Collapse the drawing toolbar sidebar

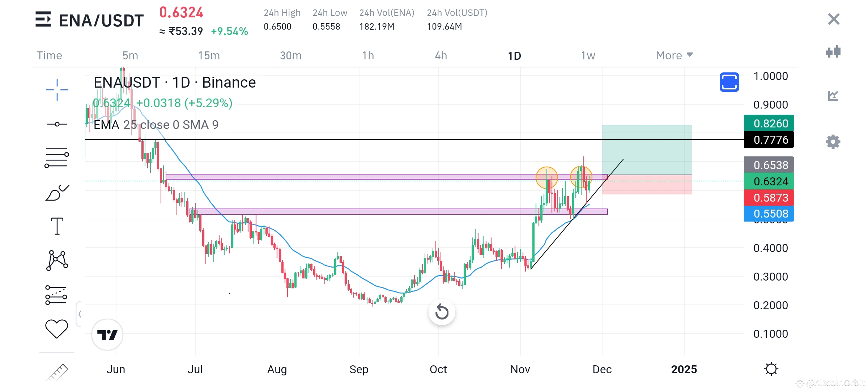80,314
